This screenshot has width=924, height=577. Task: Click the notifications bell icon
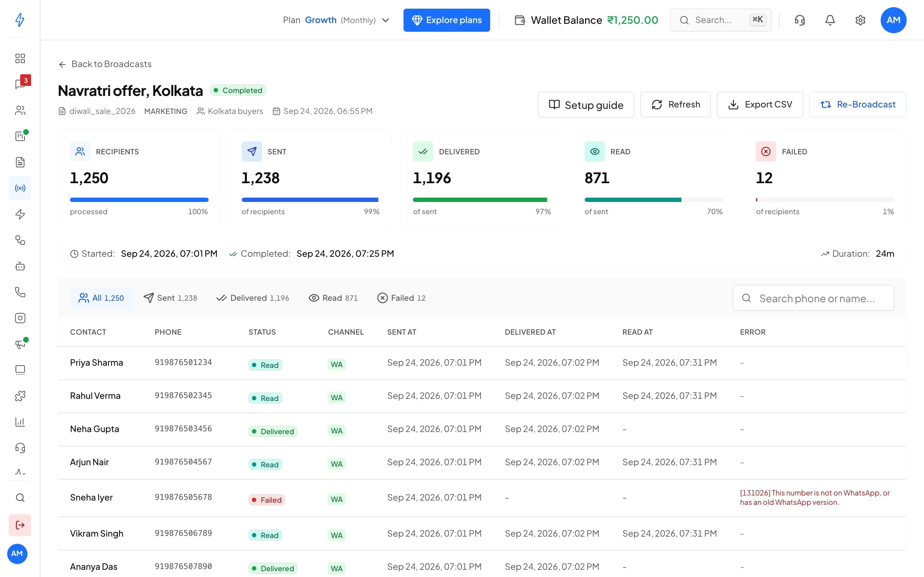[x=830, y=20]
